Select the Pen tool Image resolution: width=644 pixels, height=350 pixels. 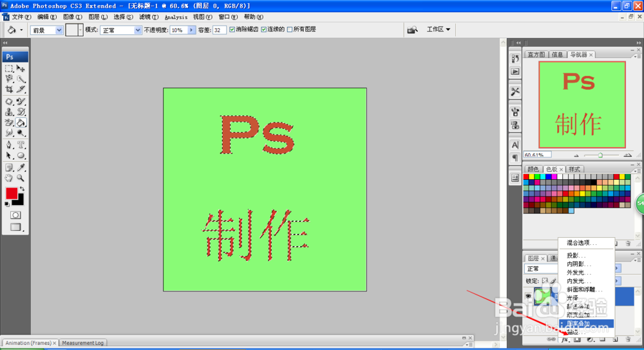pyautogui.click(x=9, y=145)
